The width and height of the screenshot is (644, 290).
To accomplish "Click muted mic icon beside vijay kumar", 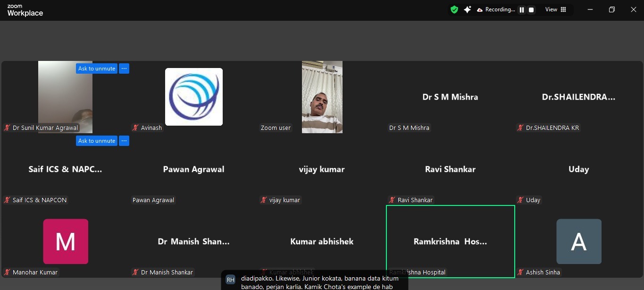I will (264, 200).
